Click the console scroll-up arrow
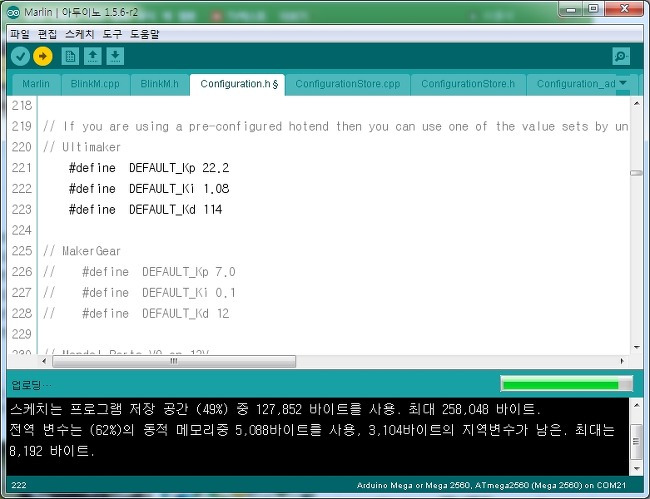Screen dimensions: 650x499 pyautogui.click(x=637, y=405)
